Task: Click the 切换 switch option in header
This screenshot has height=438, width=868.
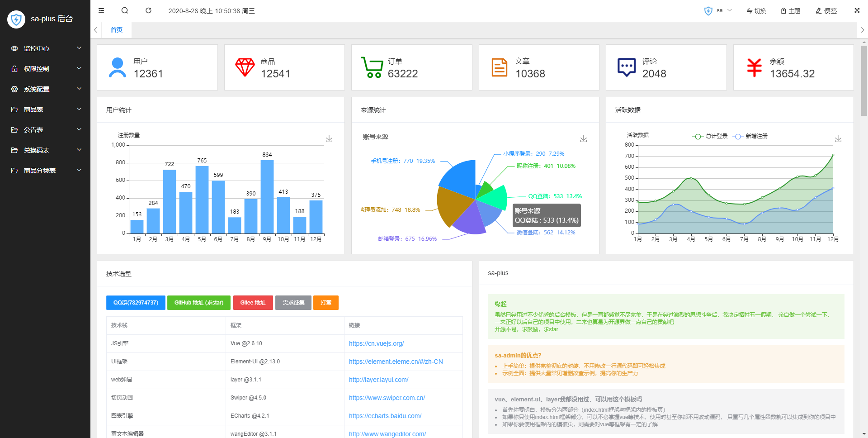Action: [x=756, y=11]
